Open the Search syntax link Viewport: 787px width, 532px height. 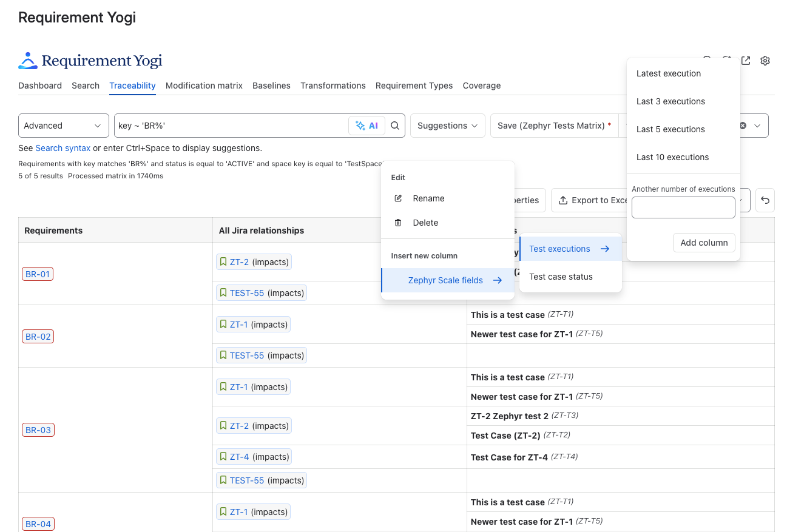click(x=62, y=148)
